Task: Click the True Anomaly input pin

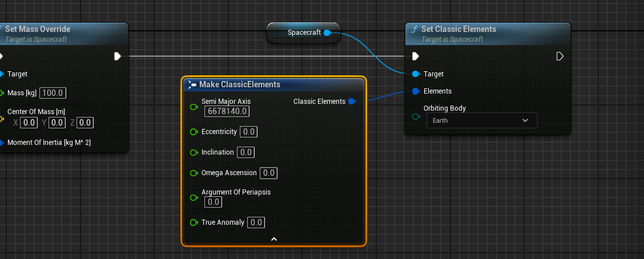Action: pyautogui.click(x=194, y=222)
